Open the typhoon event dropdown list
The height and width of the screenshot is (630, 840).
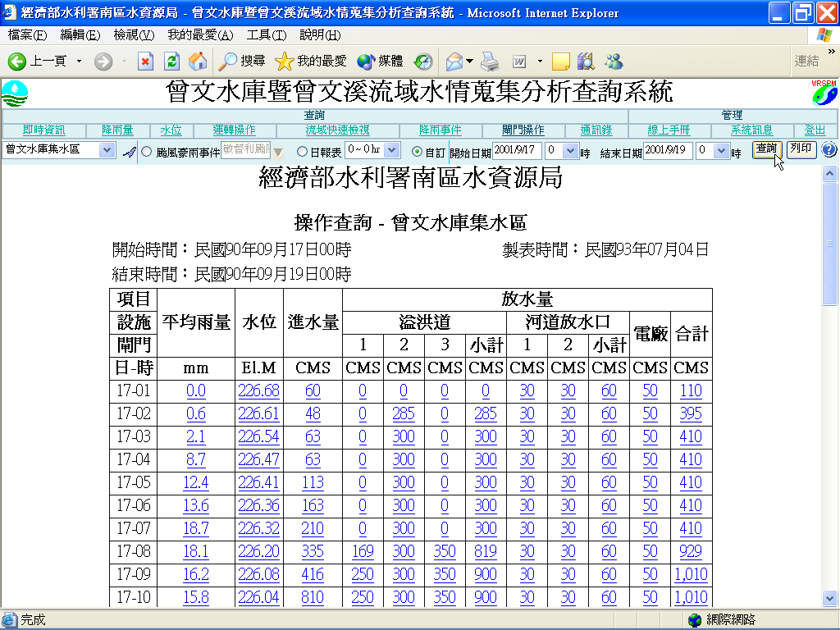coord(278,153)
